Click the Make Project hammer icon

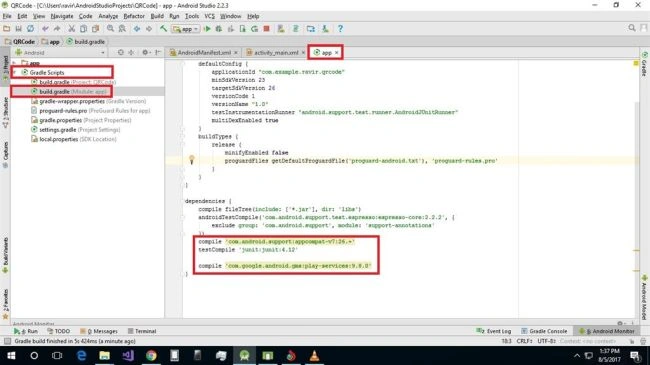163,29
